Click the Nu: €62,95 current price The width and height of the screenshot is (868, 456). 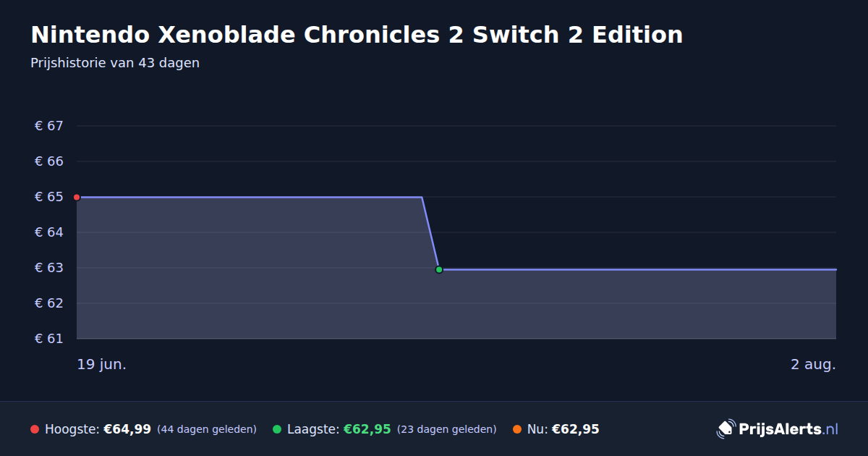click(x=563, y=429)
